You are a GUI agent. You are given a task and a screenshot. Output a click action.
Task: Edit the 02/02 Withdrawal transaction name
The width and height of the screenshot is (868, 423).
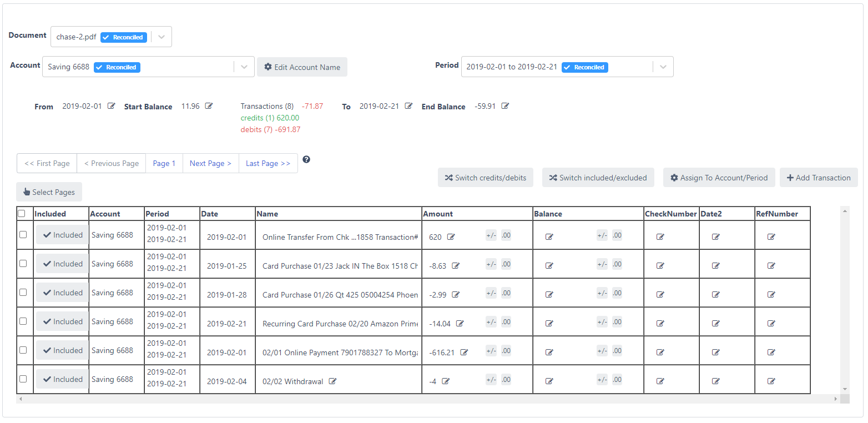pyautogui.click(x=332, y=381)
